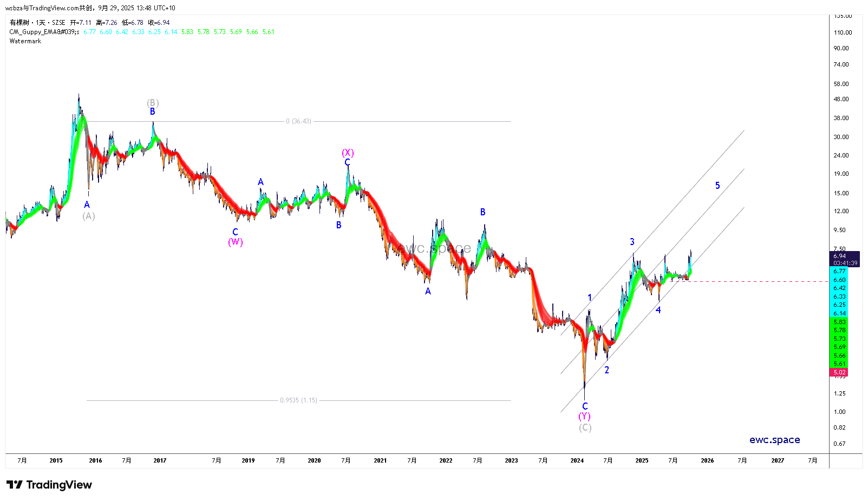Image resolution: width=868 pixels, height=501 pixels.
Task: Open the dark blue ewc.space link
Action: tap(774, 440)
